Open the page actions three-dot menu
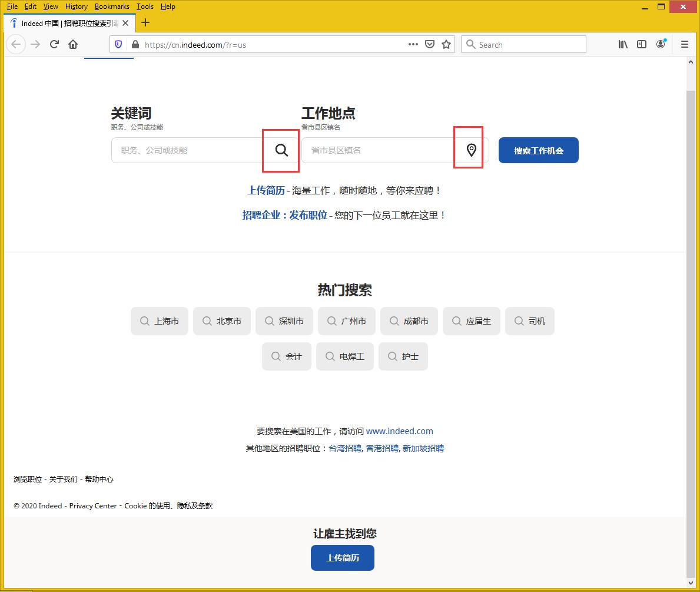Viewport: 700px width, 592px height. point(413,44)
